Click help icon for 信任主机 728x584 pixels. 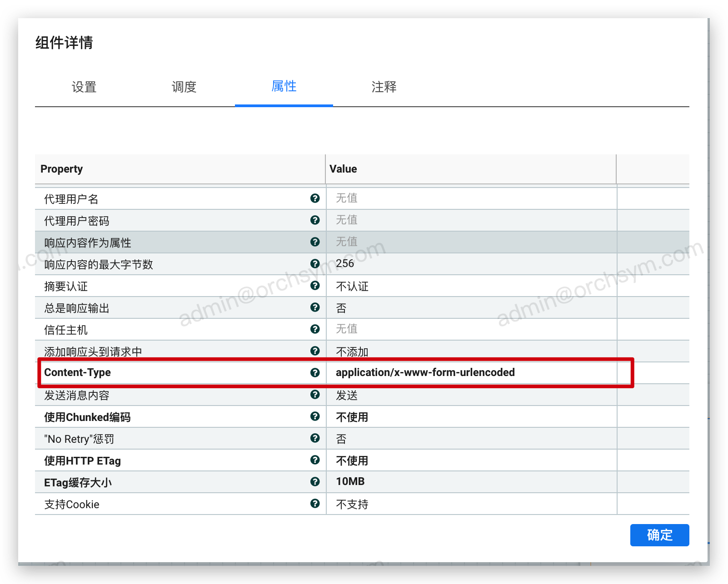315,329
